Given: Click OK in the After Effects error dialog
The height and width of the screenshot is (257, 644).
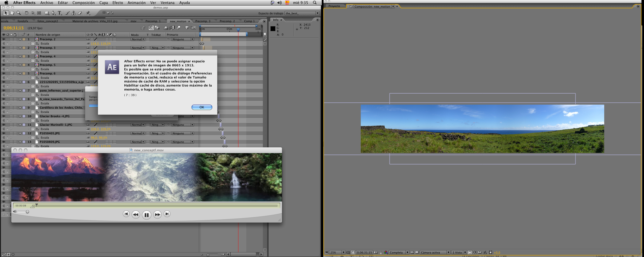Looking at the screenshot, I should pyautogui.click(x=202, y=107).
